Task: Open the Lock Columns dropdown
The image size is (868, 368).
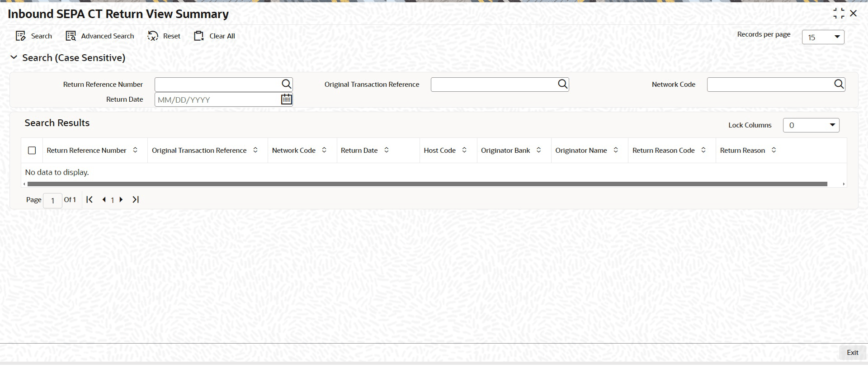Action: coord(811,125)
